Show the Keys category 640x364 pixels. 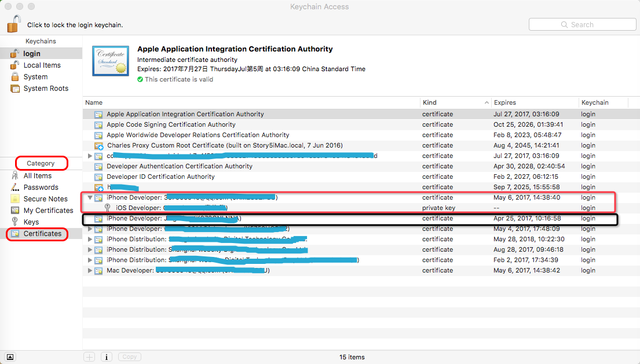tap(41, 222)
